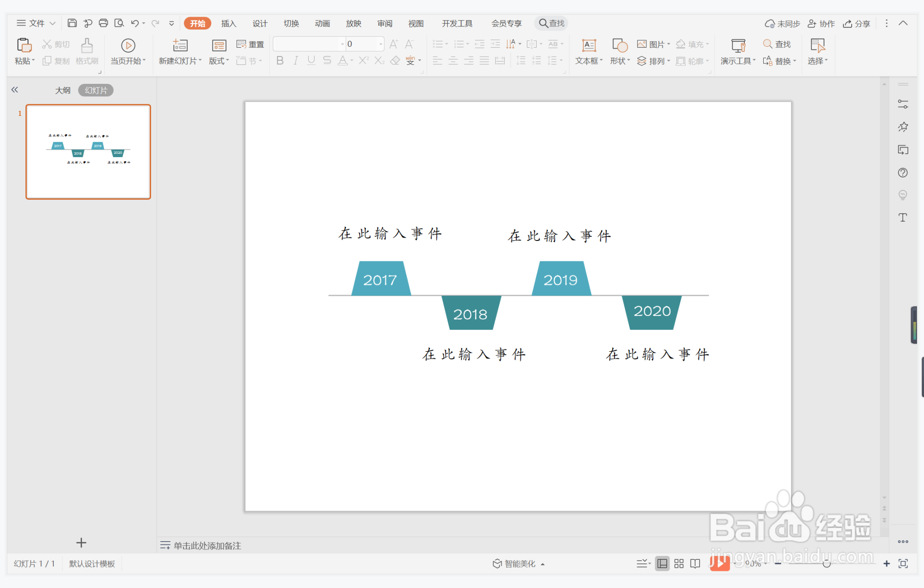The width and height of the screenshot is (924, 588).
Task: Toggle normal view in status bar
Action: coord(662,563)
